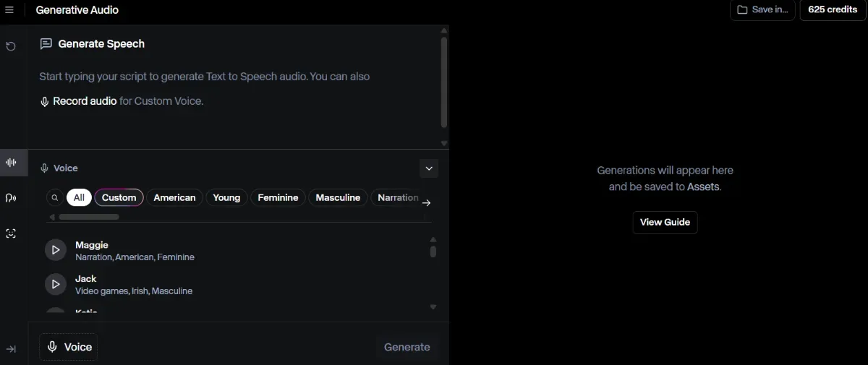Screen dimensions: 868x365
Task: Toggle the Custom voice filter
Action: (x=119, y=197)
